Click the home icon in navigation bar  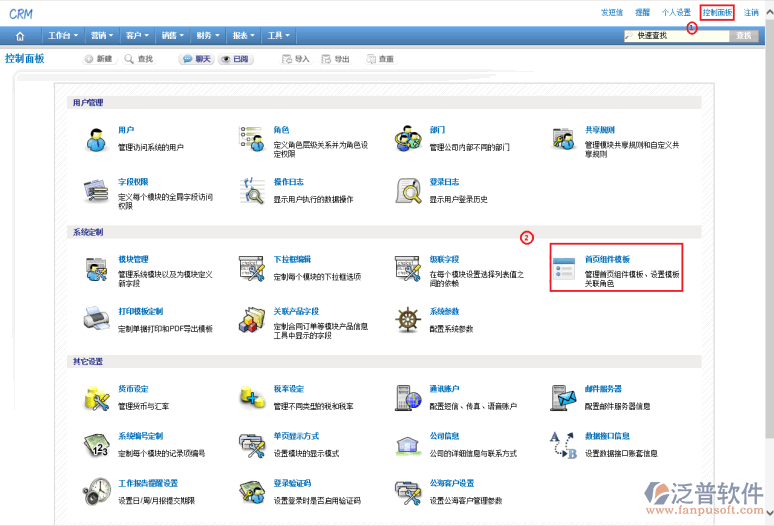click(x=20, y=35)
